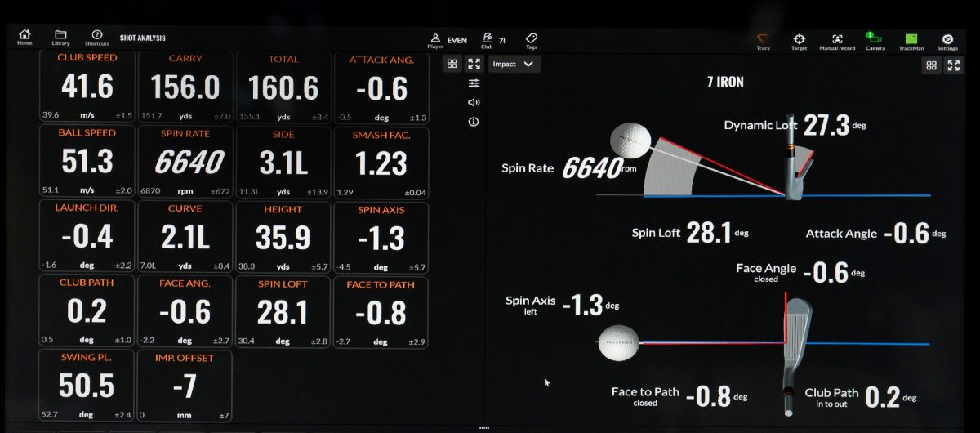Open the Library folder
The width and height of the screenshot is (980, 433).
coord(60,38)
